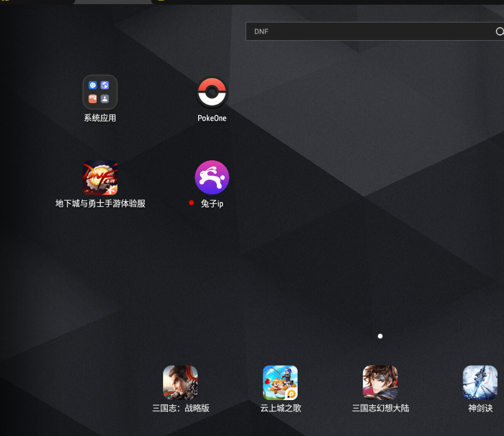
Task: Open the 神剑诀 game icon
Action: (480, 382)
